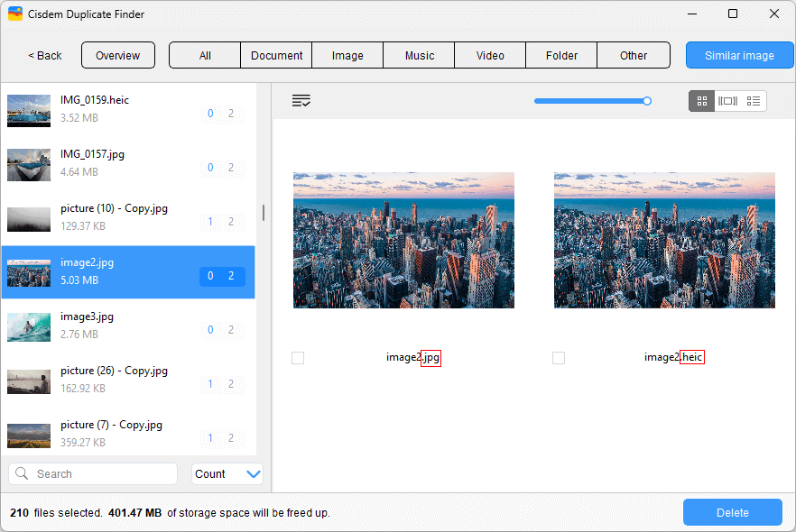
Task: Switch to list view icon
Action: pyautogui.click(x=754, y=101)
